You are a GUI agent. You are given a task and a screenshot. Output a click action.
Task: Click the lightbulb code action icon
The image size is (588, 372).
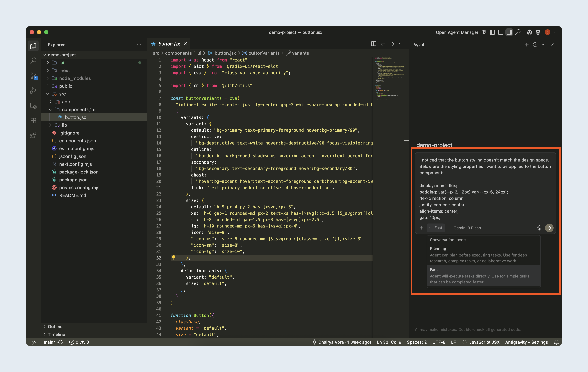pyautogui.click(x=173, y=257)
